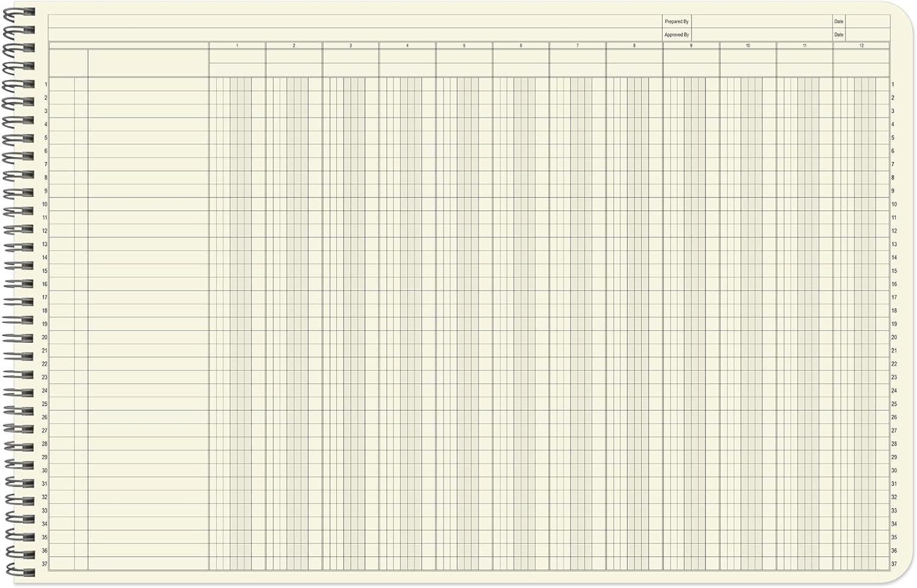Screen dimensions: 917x588
Task: Click row number 37 on the right margin
Action: point(894,564)
